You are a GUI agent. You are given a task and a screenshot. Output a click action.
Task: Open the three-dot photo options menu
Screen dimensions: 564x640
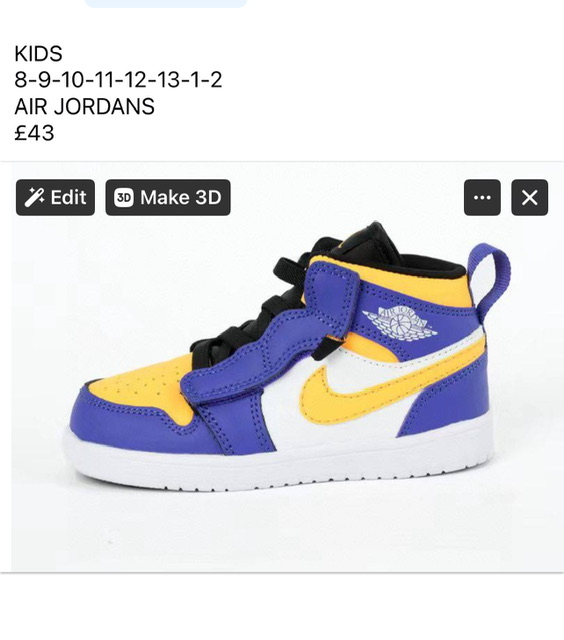[x=482, y=198]
